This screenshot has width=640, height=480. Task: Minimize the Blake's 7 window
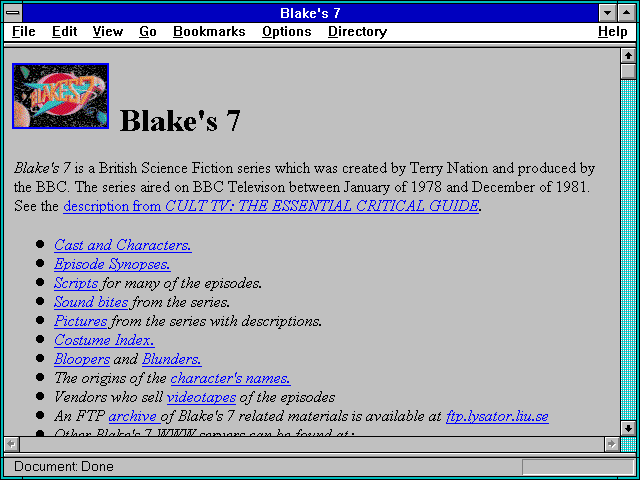607,13
